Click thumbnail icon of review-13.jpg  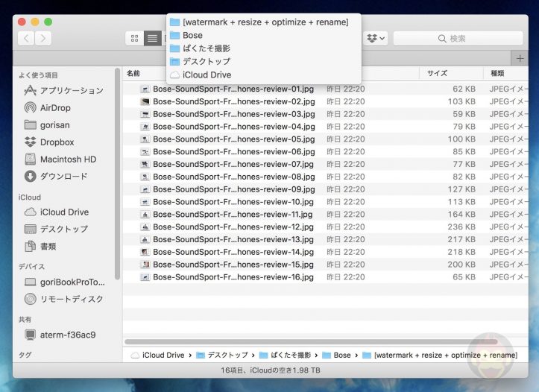point(145,239)
